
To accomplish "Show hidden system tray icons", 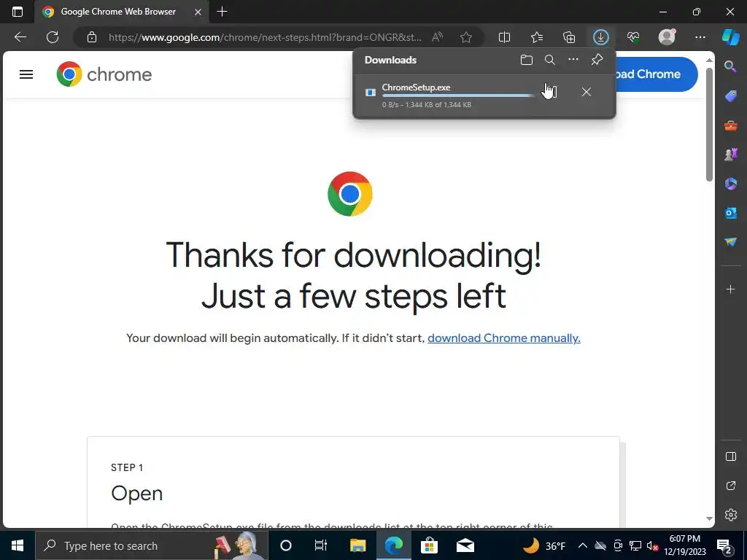I will click(582, 545).
